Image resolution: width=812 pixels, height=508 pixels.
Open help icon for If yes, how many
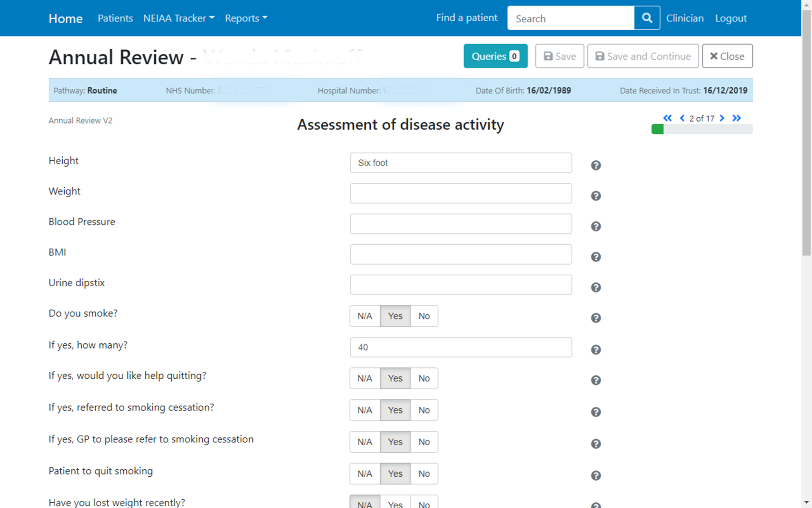(596, 349)
